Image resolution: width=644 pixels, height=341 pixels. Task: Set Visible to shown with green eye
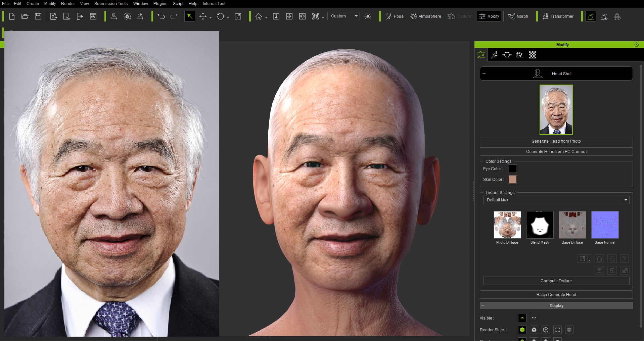522,318
